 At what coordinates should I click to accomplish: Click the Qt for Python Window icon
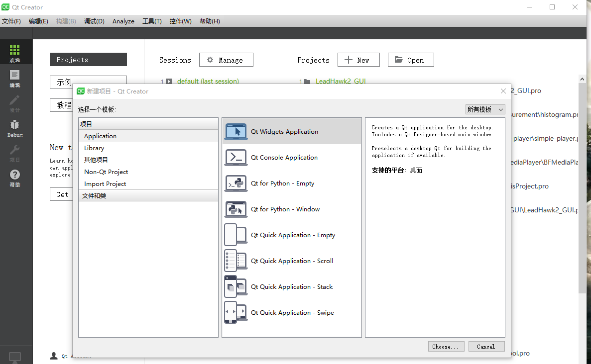236,209
